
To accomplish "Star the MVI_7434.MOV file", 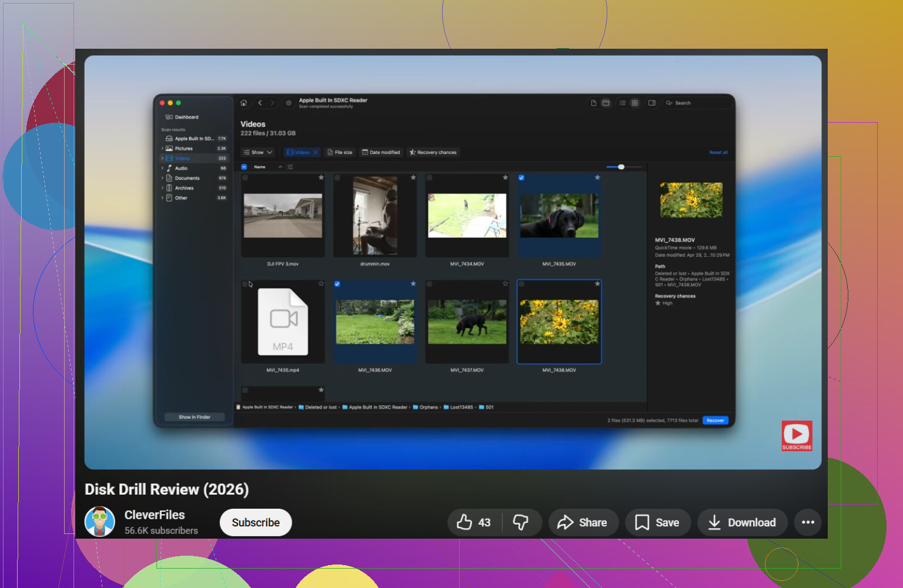I will click(505, 177).
